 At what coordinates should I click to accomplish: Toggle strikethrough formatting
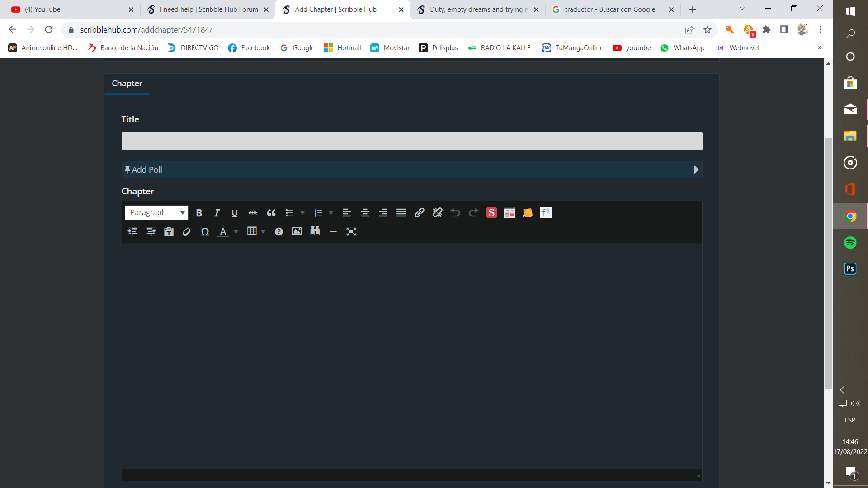(253, 213)
